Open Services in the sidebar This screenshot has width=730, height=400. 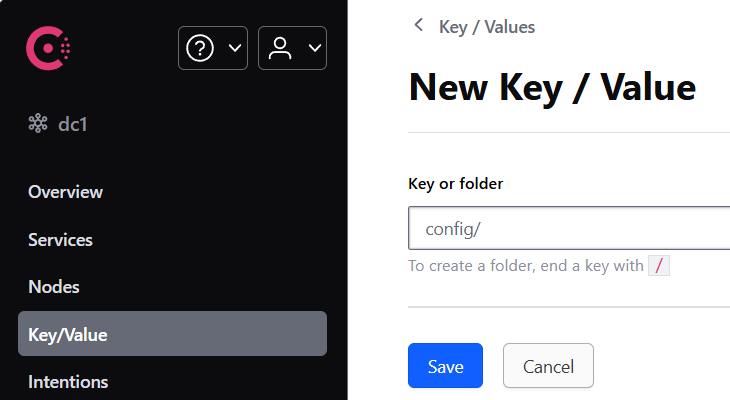(60, 240)
